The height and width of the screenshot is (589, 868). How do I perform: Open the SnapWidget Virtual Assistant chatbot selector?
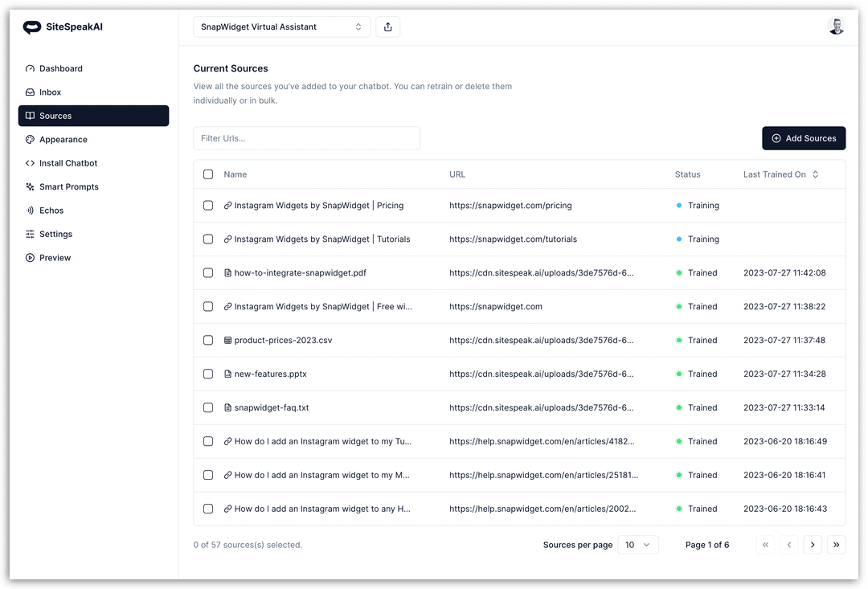(x=282, y=27)
